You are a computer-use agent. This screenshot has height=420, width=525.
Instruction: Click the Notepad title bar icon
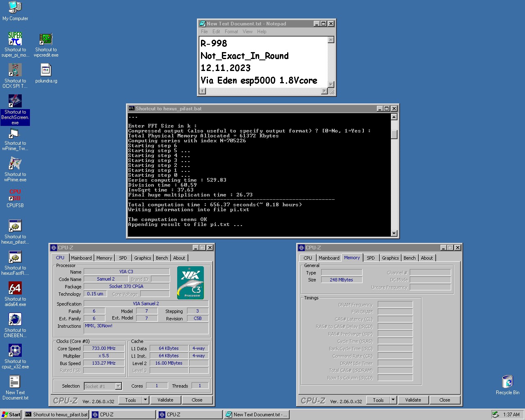coord(202,24)
